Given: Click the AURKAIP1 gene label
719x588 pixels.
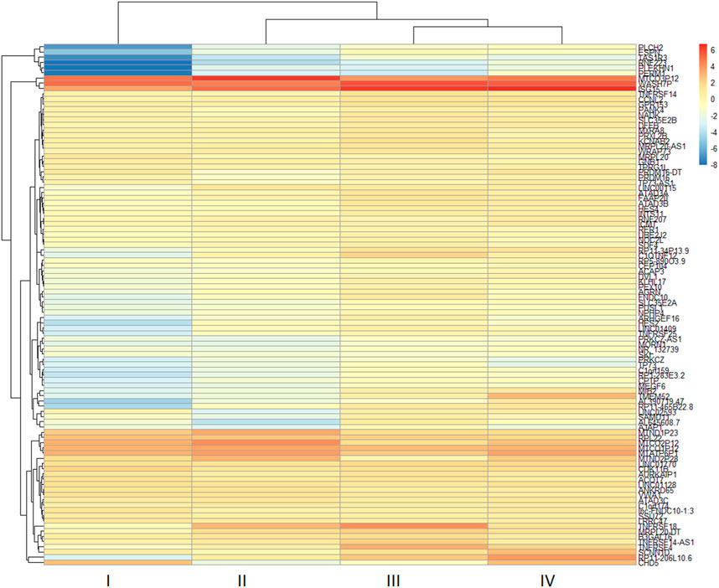Looking at the screenshot, I should point(658,475).
